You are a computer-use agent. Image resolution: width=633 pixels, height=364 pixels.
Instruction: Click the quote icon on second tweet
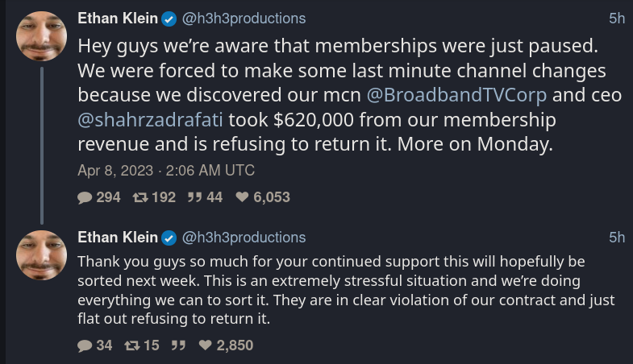178,345
